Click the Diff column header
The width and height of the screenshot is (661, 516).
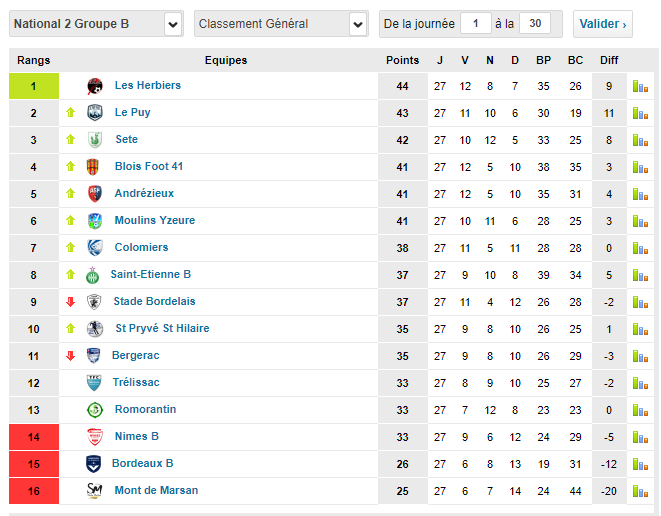(x=609, y=60)
